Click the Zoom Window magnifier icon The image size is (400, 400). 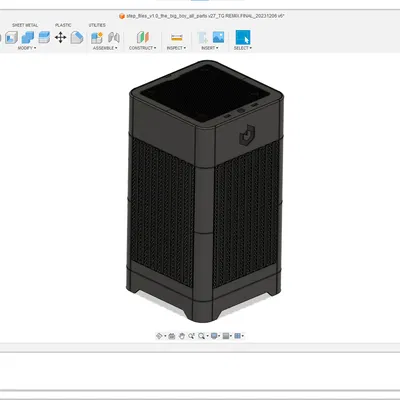tap(201, 336)
